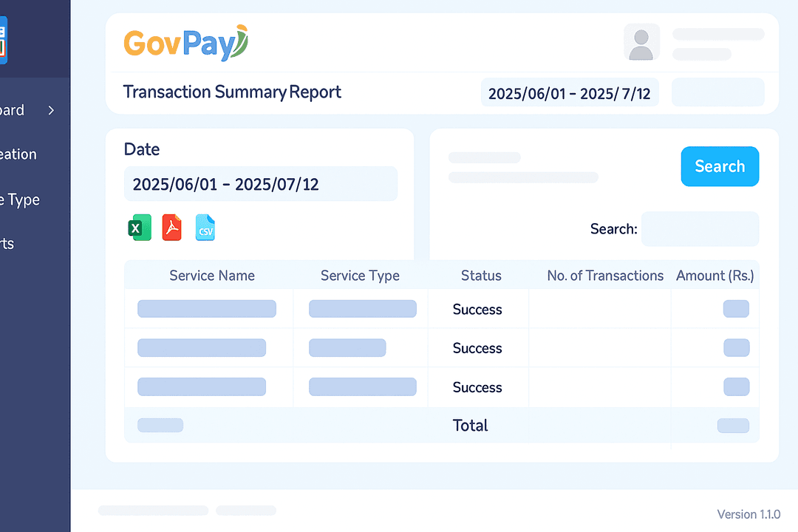
Task: Open the Dashboard sidebar menu item
Action: pyautogui.click(x=13, y=111)
